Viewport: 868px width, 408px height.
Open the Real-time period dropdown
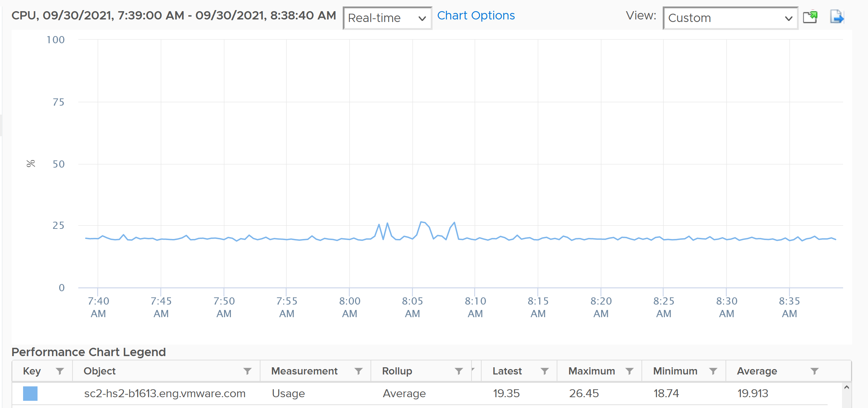click(x=387, y=18)
